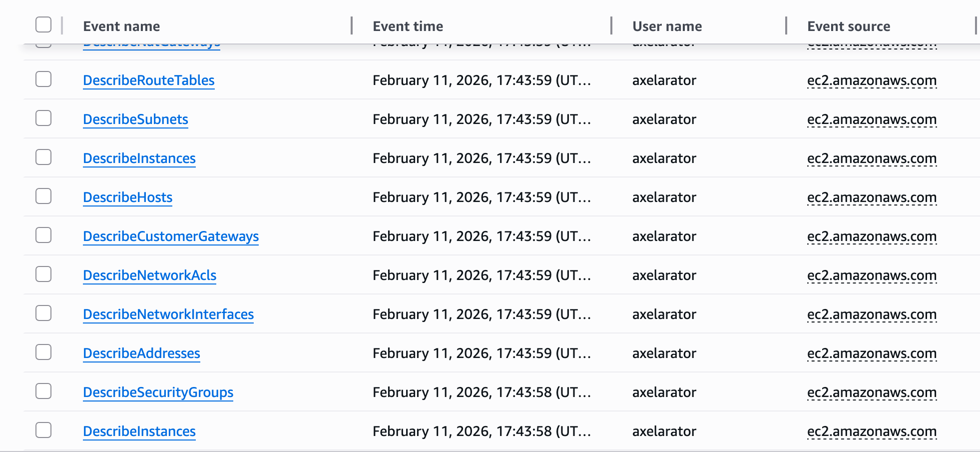
Task: Click the DescribeHosts event name
Action: tap(127, 197)
